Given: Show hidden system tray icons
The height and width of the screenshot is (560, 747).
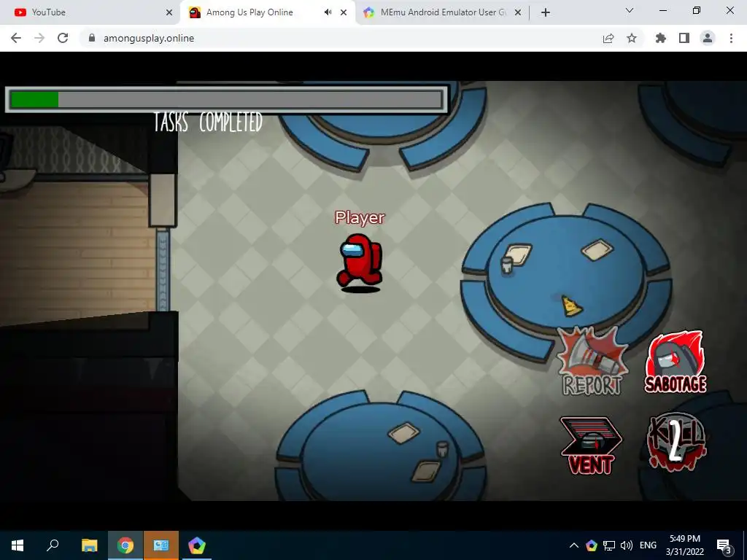Looking at the screenshot, I should [574, 545].
